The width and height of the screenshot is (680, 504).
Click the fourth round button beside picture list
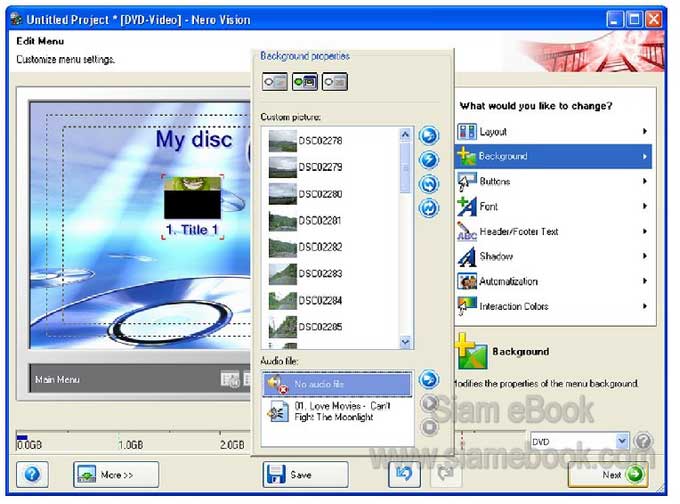coord(429,208)
